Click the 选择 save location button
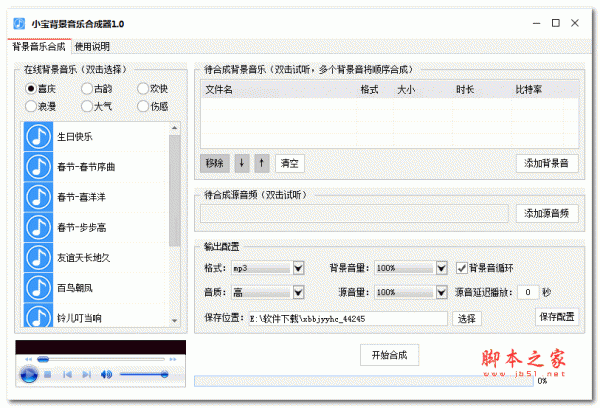This screenshot has width=600, height=408. [467, 318]
